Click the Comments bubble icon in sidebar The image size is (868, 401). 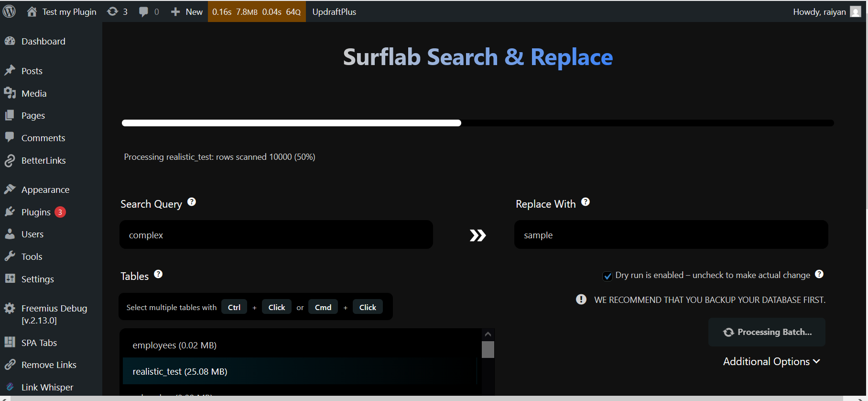pyautogui.click(x=10, y=137)
